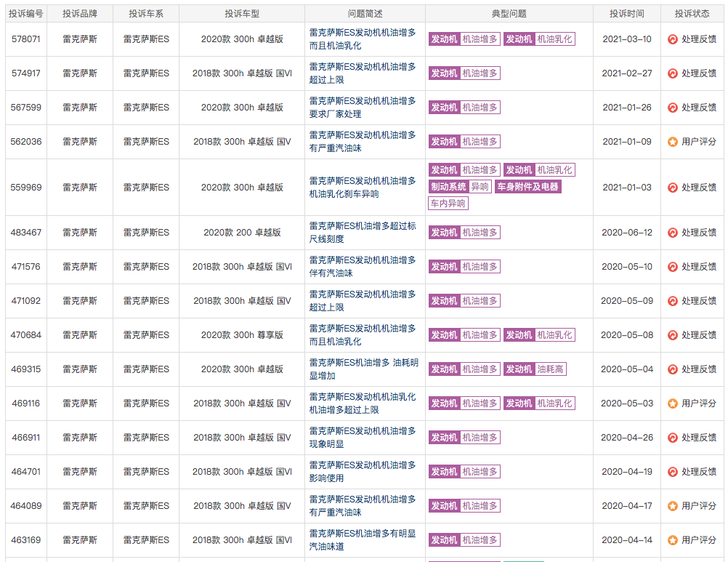Viewport: 728px width, 562px height.
Task: Select date cell 2020-06-12
Action: (x=627, y=233)
